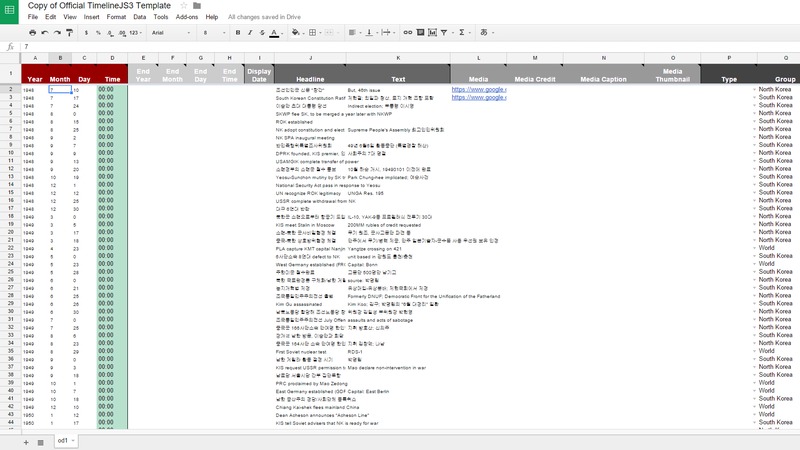800x450 pixels.
Task: Open the Insert menu
Action: pos(91,17)
